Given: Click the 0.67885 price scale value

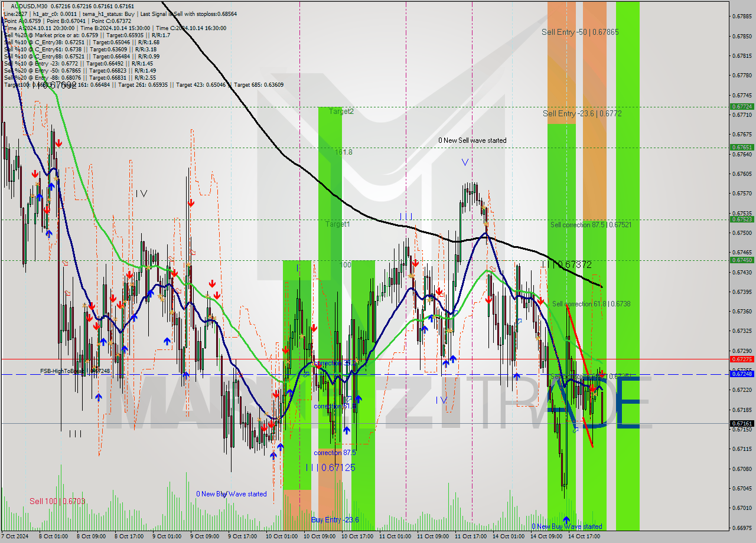Looking at the screenshot, I should click(742, 17).
